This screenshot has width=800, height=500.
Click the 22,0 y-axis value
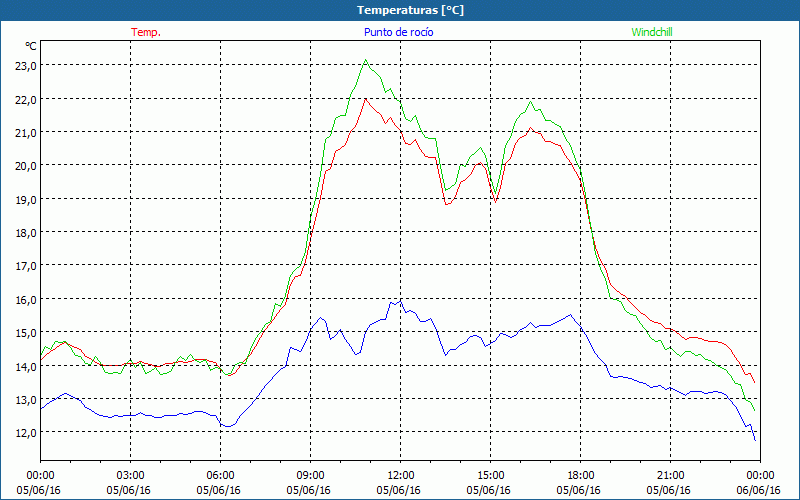[26, 99]
